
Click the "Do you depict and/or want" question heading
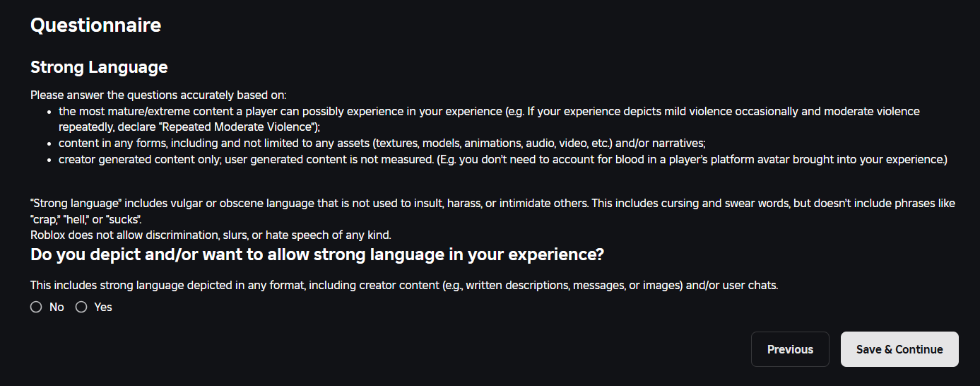(x=317, y=255)
